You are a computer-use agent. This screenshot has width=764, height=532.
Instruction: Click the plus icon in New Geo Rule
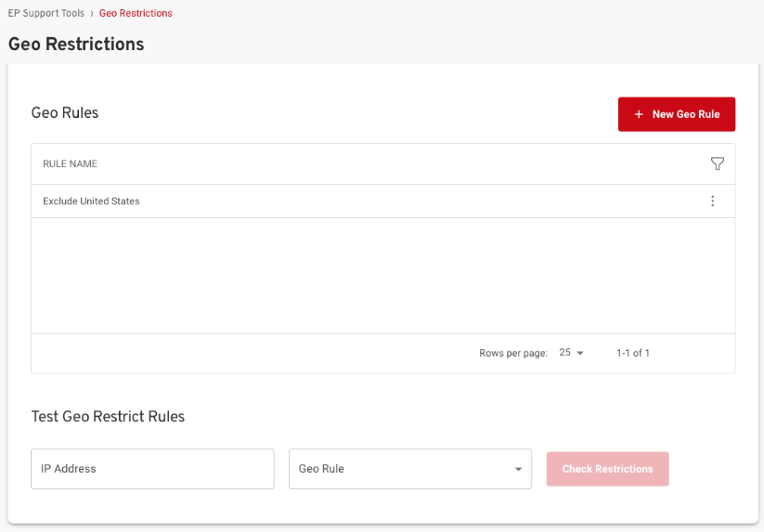[639, 114]
